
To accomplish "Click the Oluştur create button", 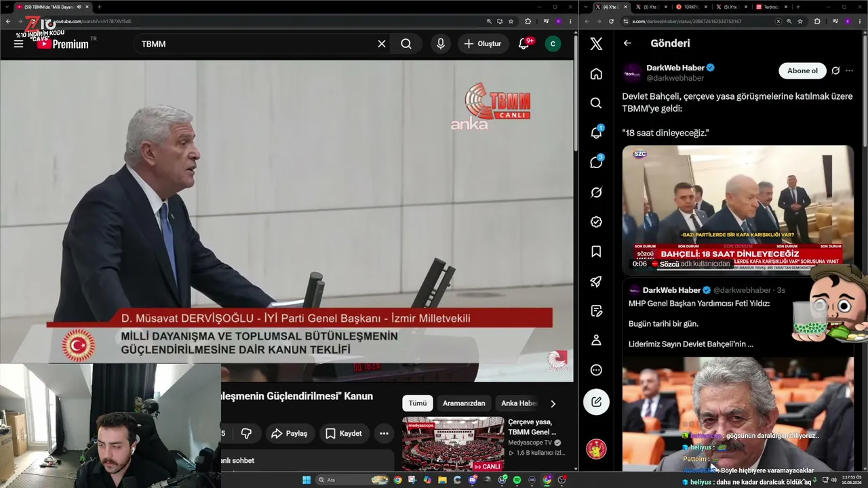I will pyautogui.click(x=483, y=43).
